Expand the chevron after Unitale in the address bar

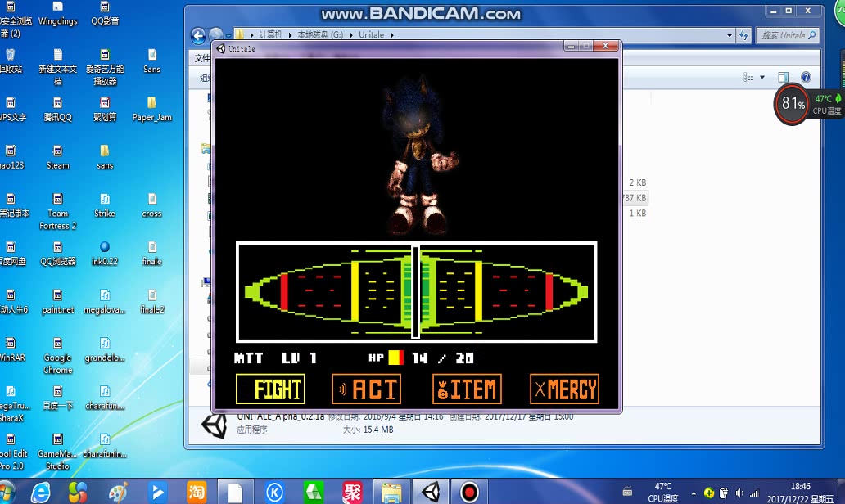click(391, 35)
